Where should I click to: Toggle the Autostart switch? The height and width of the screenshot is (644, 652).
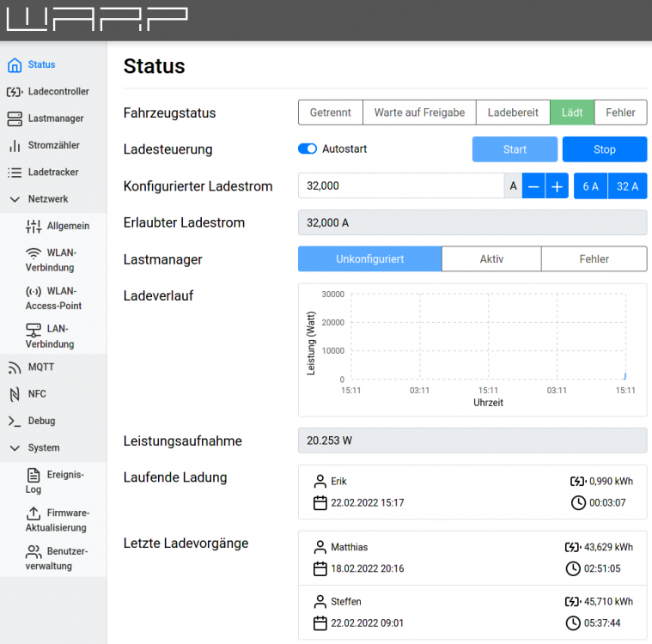(308, 149)
